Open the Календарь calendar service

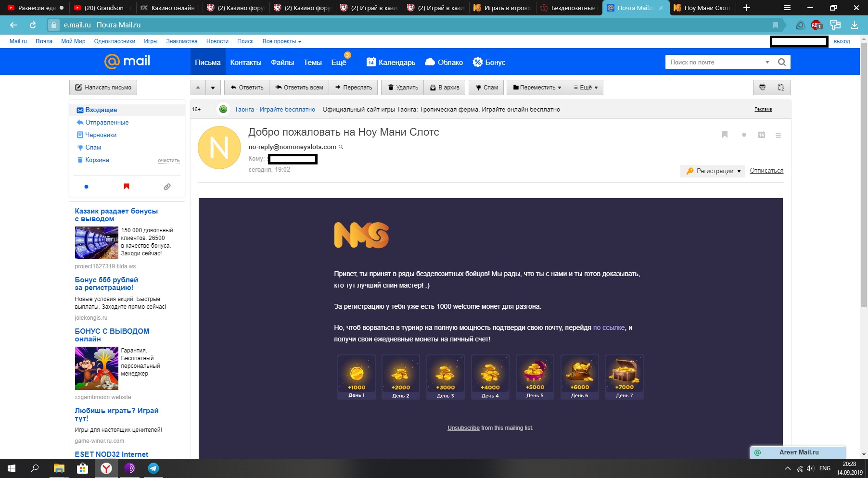(x=391, y=62)
